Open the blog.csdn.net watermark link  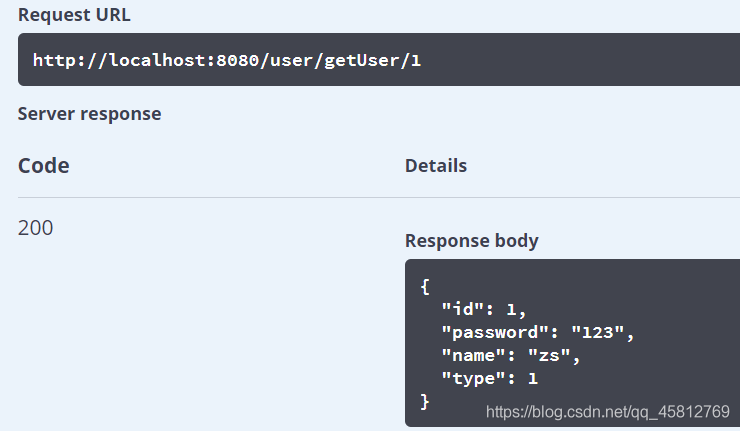pos(607,412)
